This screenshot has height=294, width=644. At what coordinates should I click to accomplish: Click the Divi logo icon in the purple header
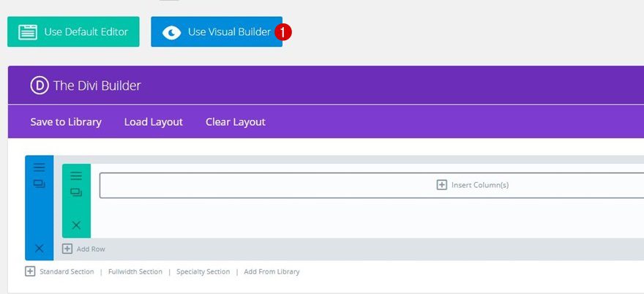coord(40,86)
